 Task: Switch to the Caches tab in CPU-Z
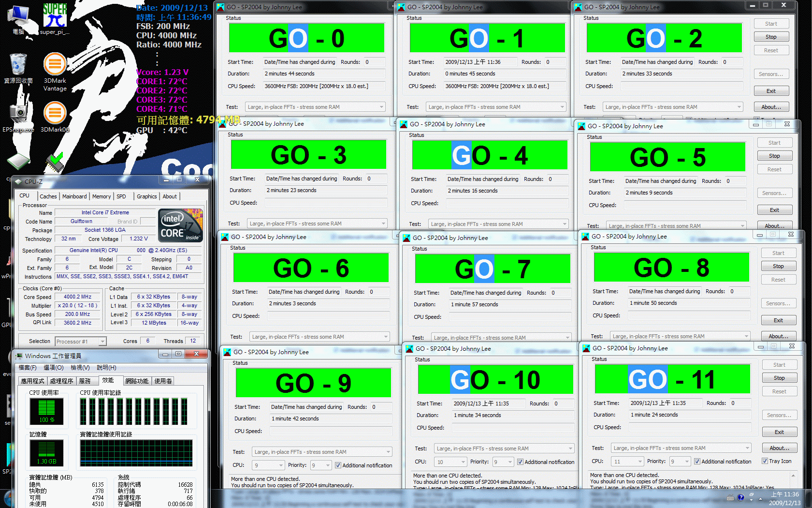[48, 196]
